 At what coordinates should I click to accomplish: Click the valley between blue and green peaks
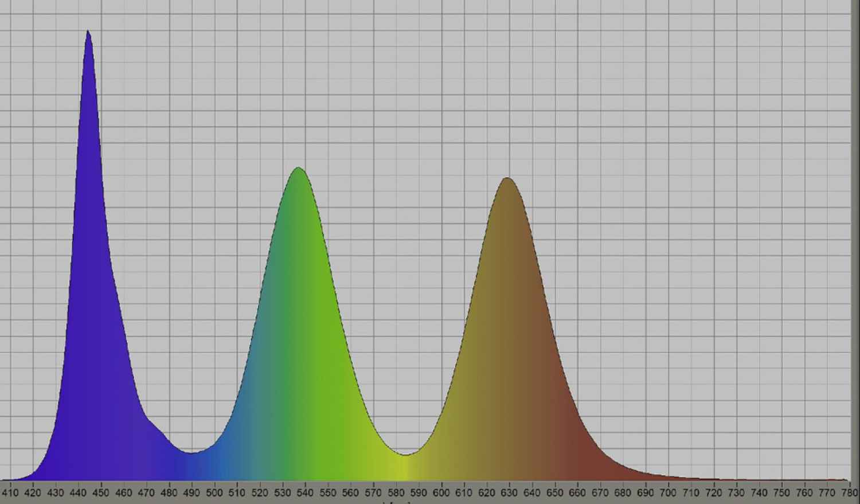192,453
